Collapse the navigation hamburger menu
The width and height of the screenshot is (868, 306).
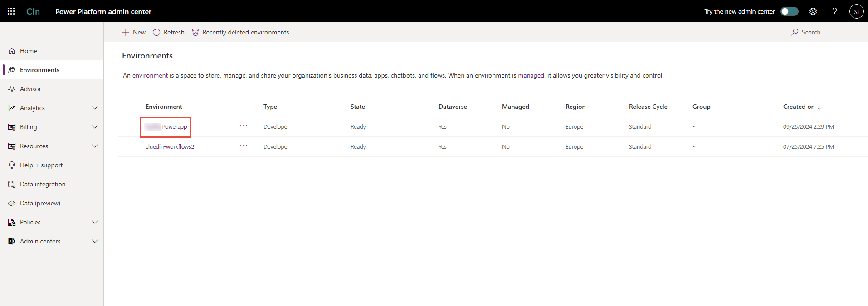click(x=12, y=32)
